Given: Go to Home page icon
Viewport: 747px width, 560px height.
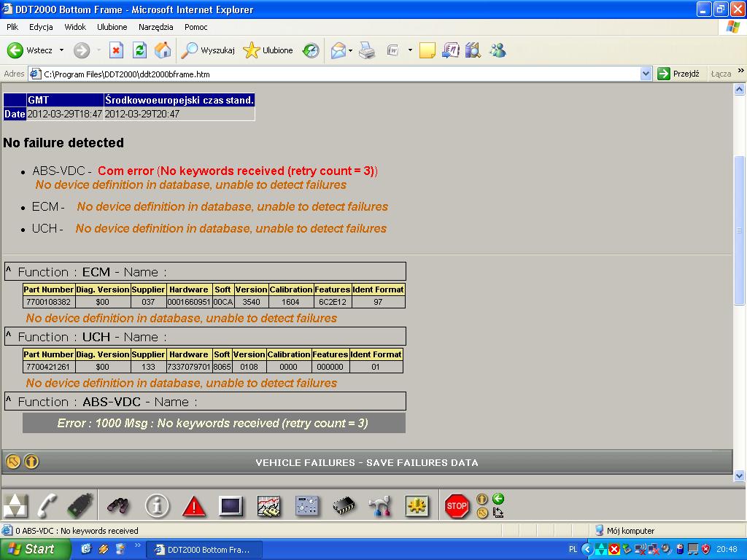Looking at the screenshot, I should tap(163, 50).
